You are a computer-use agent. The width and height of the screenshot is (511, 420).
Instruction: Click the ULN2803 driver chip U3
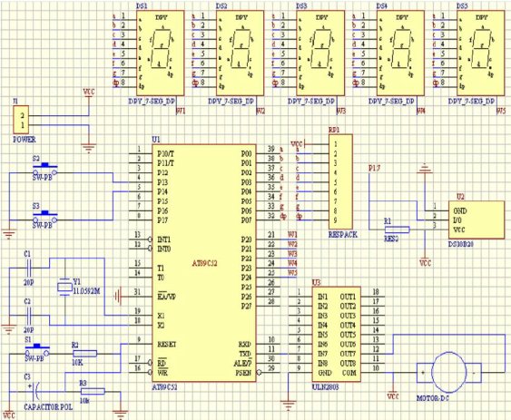click(337, 334)
